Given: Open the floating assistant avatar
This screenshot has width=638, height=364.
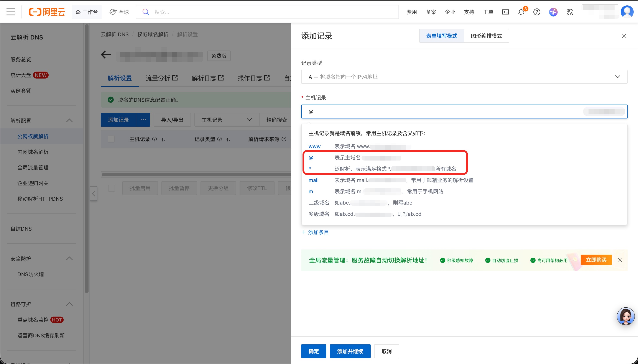Looking at the screenshot, I should [625, 316].
